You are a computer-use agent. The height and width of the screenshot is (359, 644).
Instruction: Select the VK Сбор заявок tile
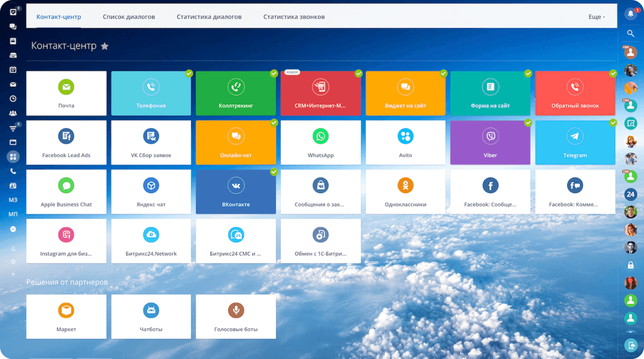[151, 142]
